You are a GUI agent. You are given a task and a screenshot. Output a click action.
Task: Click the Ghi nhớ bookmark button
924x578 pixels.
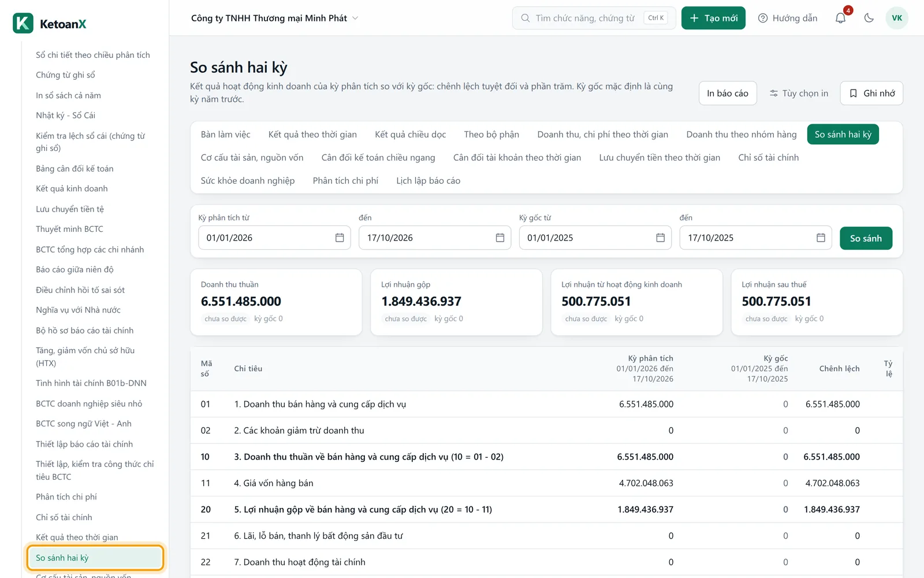(x=871, y=93)
